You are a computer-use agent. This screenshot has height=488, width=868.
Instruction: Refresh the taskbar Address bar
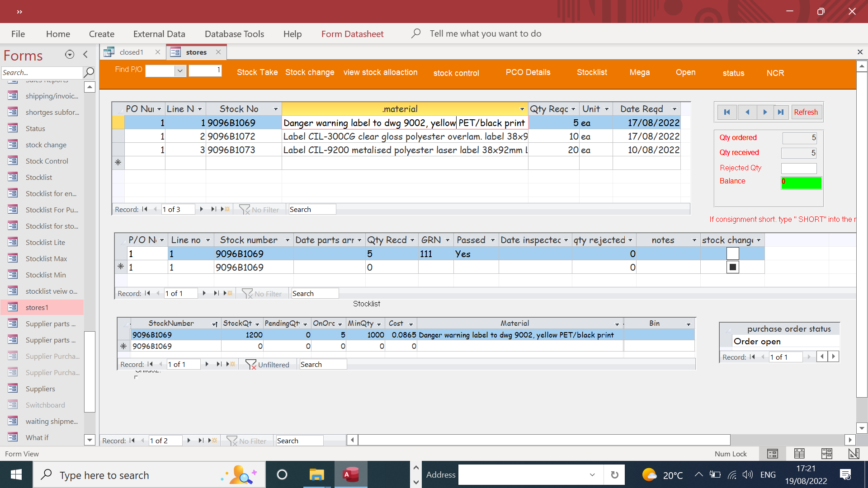tap(614, 475)
